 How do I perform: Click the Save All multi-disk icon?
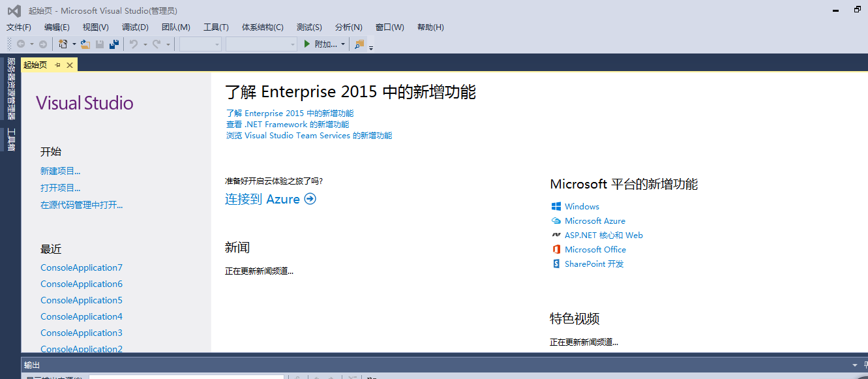coord(114,44)
